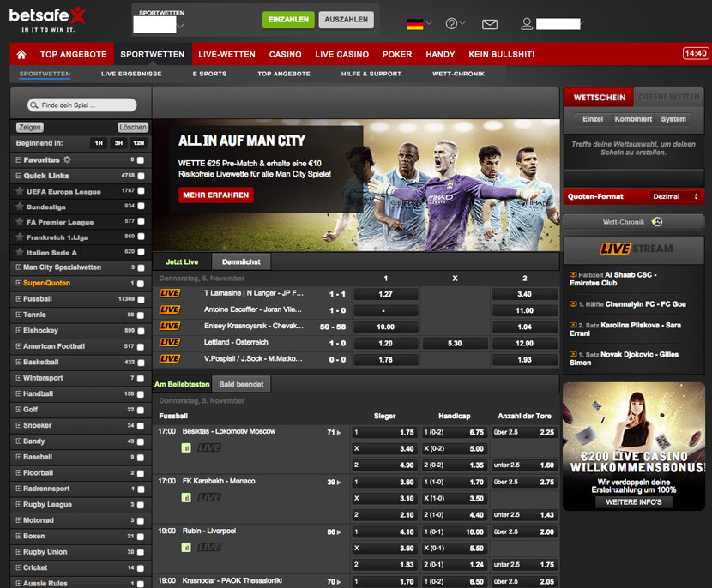
Task: Click the star next to Italien Serie A
Action: point(20,252)
